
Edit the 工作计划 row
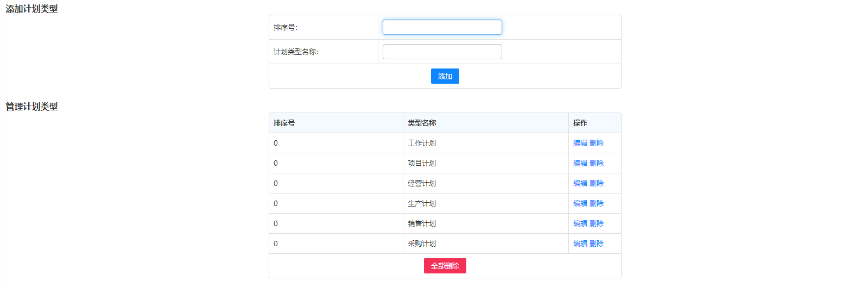coord(580,143)
